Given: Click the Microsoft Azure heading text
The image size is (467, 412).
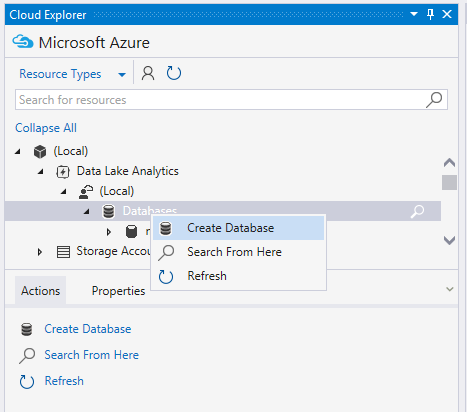Looking at the screenshot, I should 94,43.
